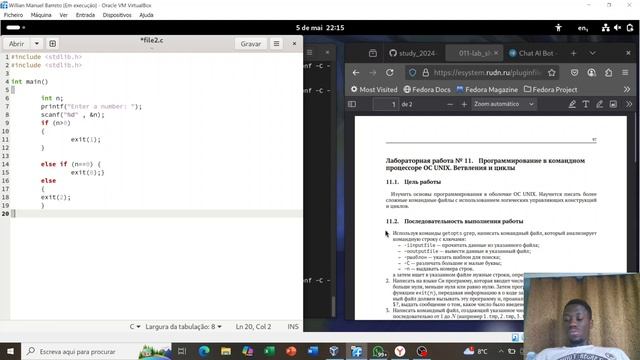Image resolution: width=640 pixels, height=360 pixels.
Task: Switch to study_2024 GitHub tab
Action: click(x=412, y=53)
